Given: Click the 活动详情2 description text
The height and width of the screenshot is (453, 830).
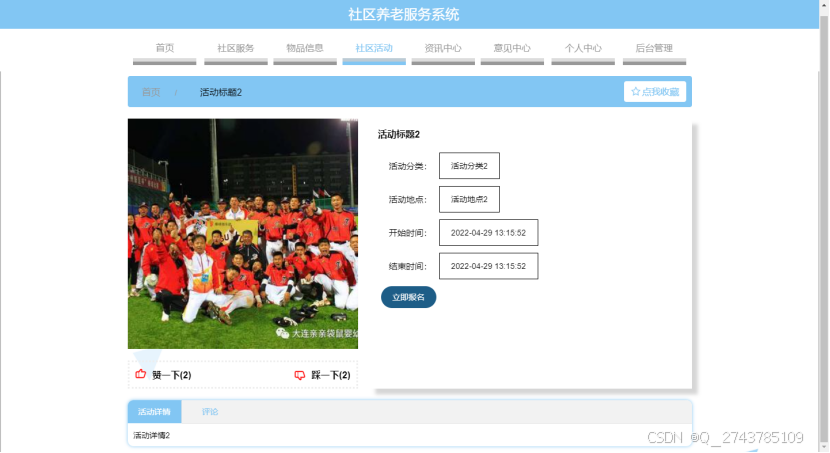Looking at the screenshot, I should [151, 436].
